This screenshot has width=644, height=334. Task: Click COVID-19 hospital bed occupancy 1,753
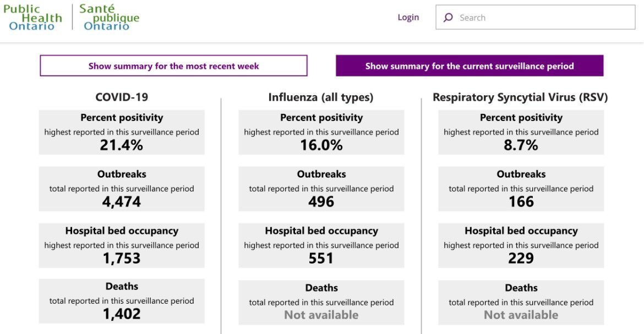tap(122, 259)
